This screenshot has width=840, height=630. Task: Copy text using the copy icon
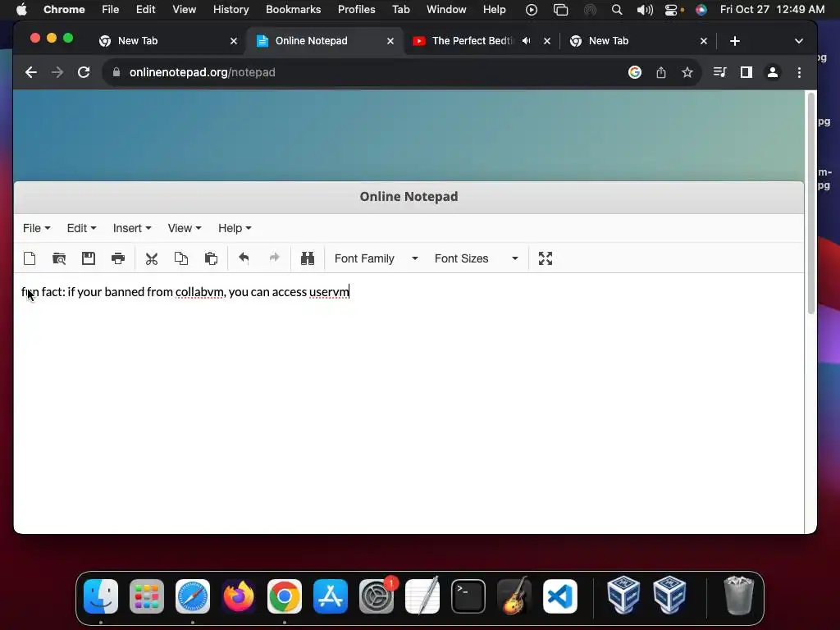tap(181, 258)
